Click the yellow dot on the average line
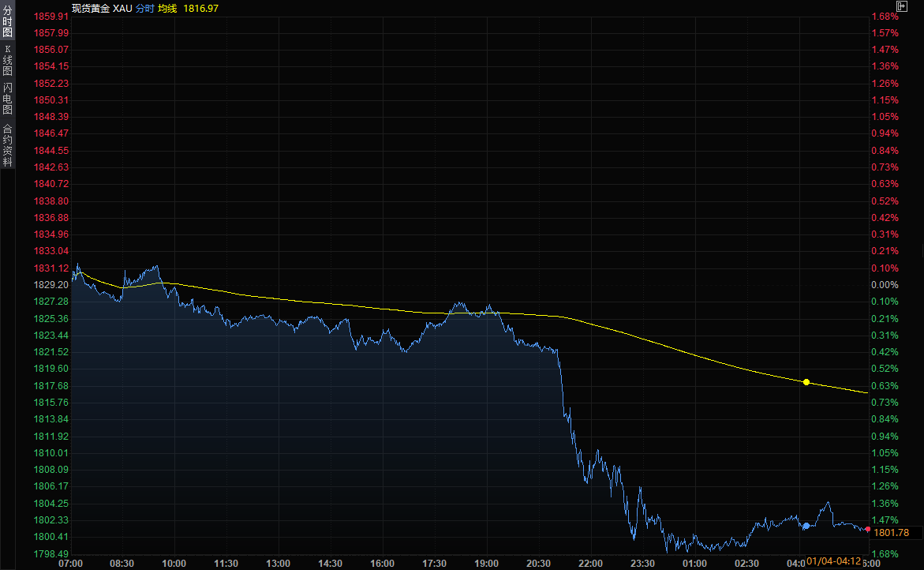 pyautogui.click(x=806, y=382)
